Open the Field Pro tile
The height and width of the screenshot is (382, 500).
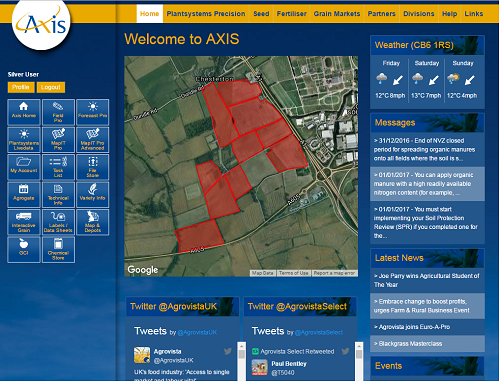pyautogui.click(x=58, y=112)
